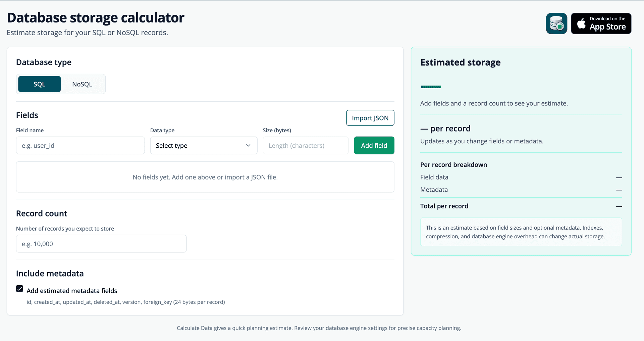Uncheck Add estimated metadata fields checkbox

coord(20,289)
